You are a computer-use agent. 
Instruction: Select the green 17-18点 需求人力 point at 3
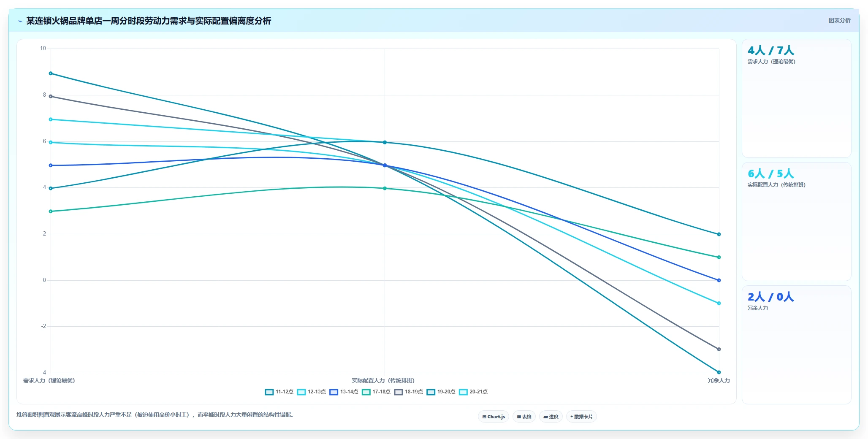pyautogui.click(x=51, y=211)
